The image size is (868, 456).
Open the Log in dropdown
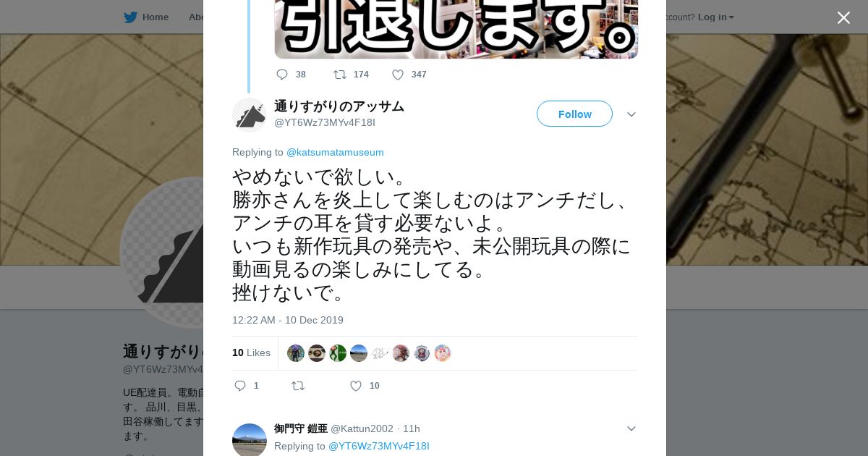coord(715,17)
